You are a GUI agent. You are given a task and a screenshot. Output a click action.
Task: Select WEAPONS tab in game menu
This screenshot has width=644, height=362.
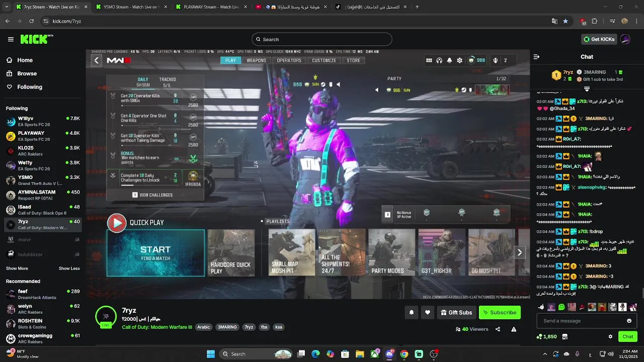point(256,60)
